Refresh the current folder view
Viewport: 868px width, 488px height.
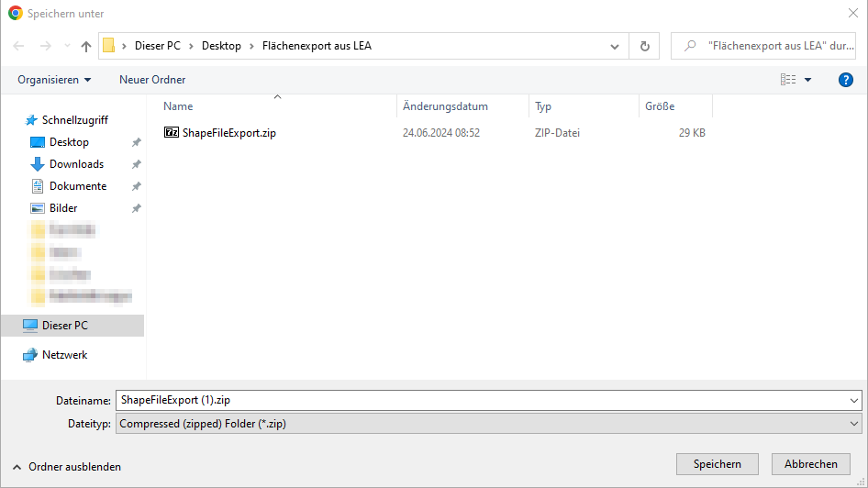(644, 46)
